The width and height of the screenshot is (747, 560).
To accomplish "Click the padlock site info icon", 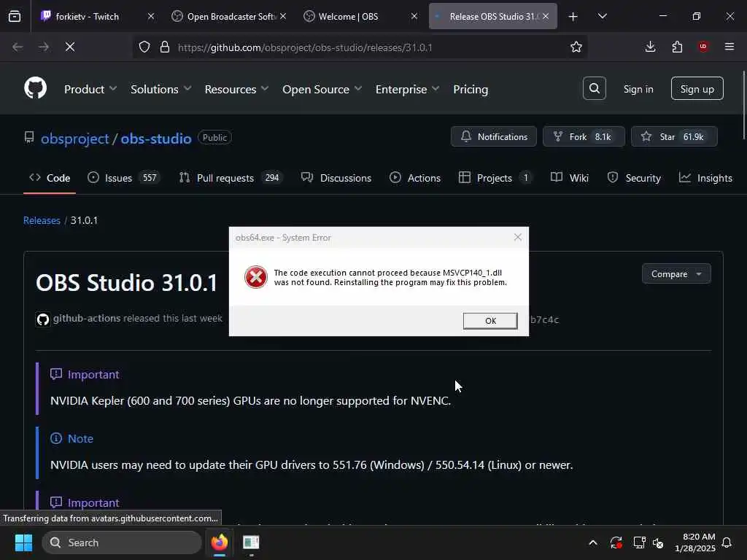I will (x=165, y=47).
